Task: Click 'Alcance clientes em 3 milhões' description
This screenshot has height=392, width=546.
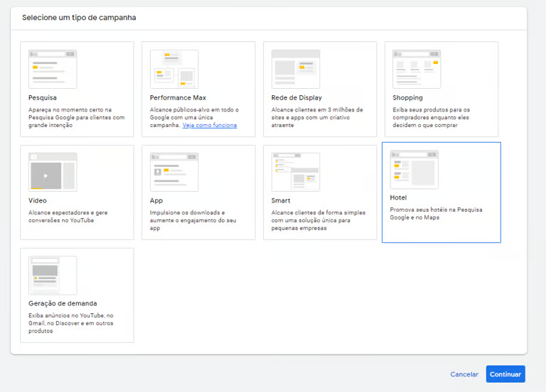Action: [317, 118]
